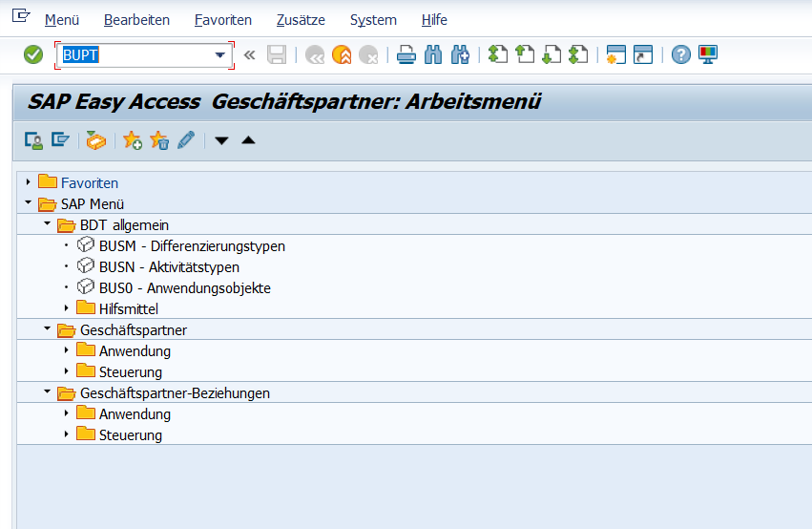This screenshot has width=812, height=529.
Task: Select Steuerung label under Geschäftspartner-Beziehungen
Action: click(x=131, y=435)
